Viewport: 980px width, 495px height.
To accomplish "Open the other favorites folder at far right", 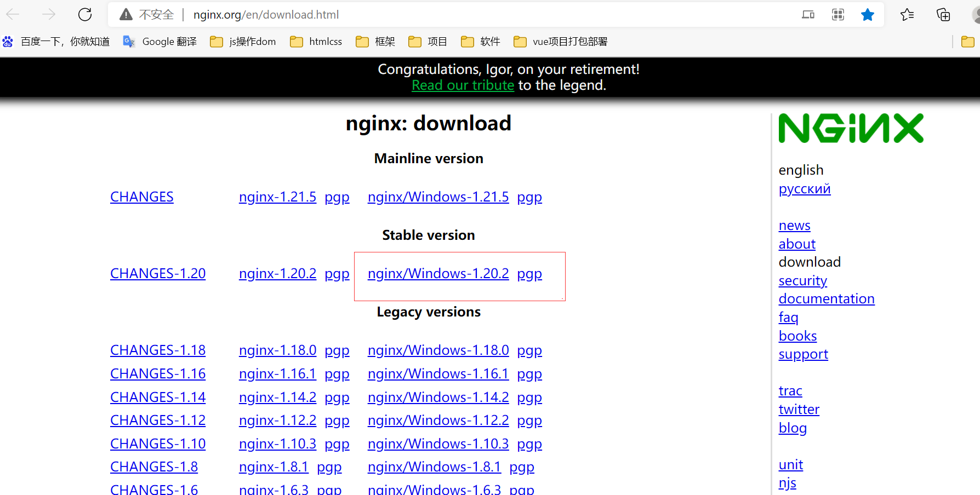I will [x=968, y=42].
